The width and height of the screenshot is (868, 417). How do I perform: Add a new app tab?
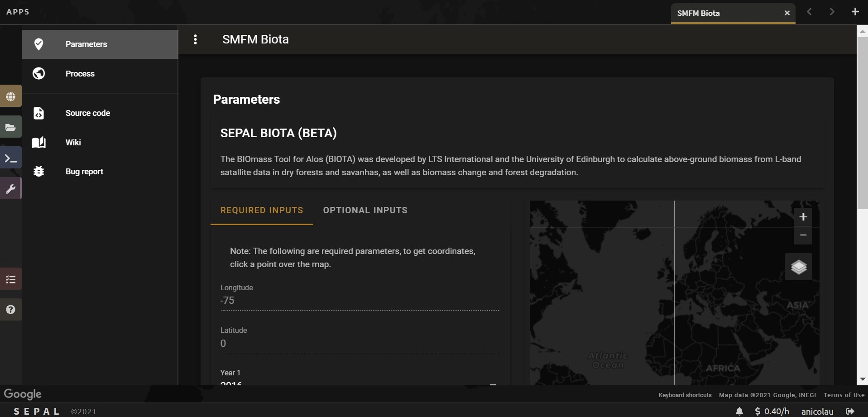tap(855, 12)
